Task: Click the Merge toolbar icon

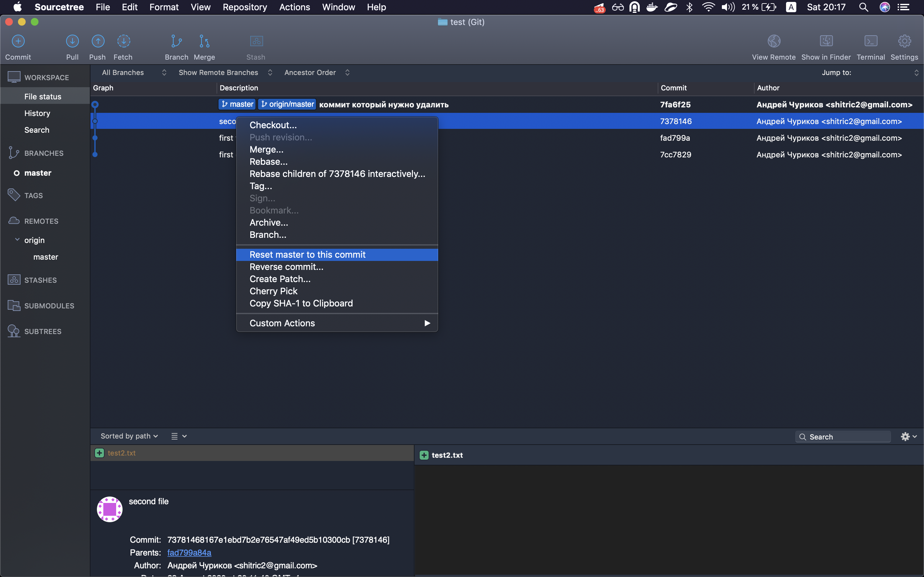Action: pos(204,41)
